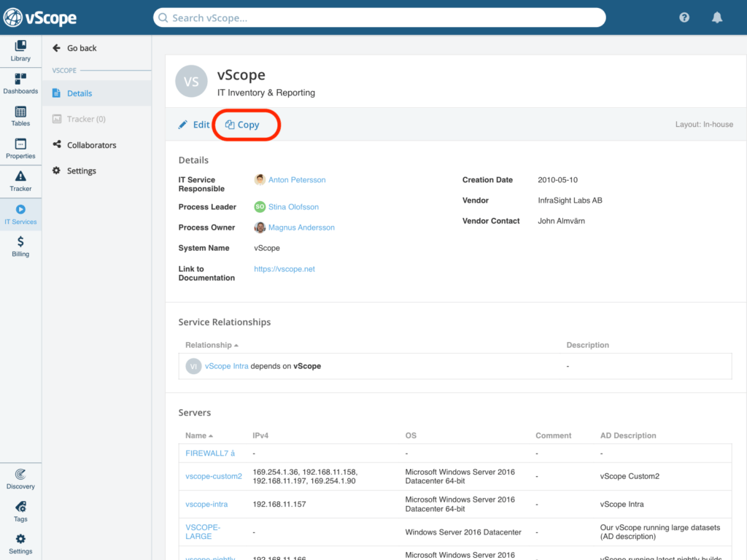The height and width of the screenshot is (560, 747).
Task: Click Go back
Action: point(82,48)
